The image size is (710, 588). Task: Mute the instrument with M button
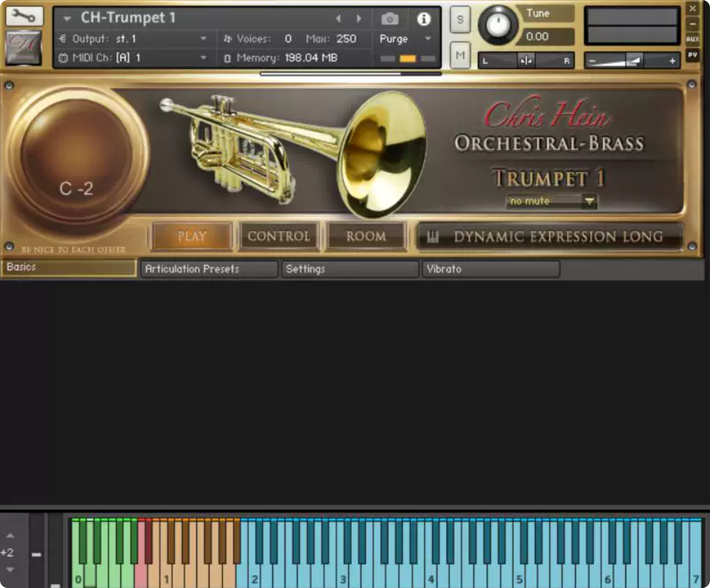(460, 55)
